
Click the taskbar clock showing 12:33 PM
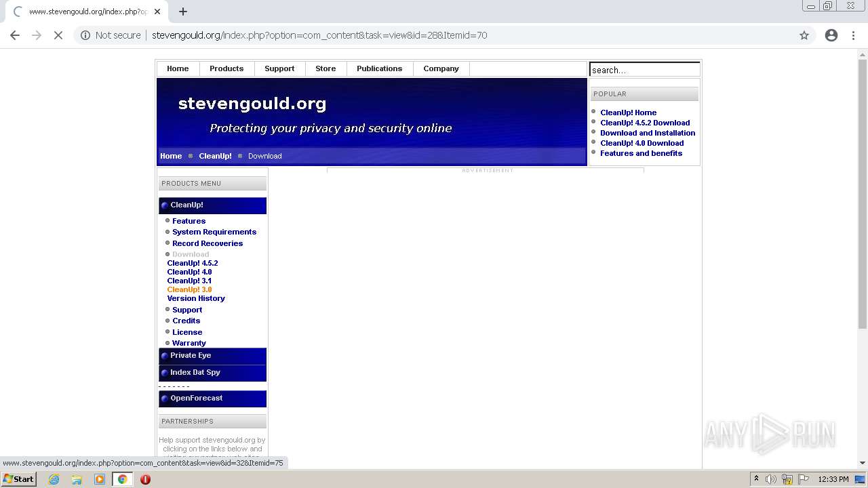(x=833, y=479)
